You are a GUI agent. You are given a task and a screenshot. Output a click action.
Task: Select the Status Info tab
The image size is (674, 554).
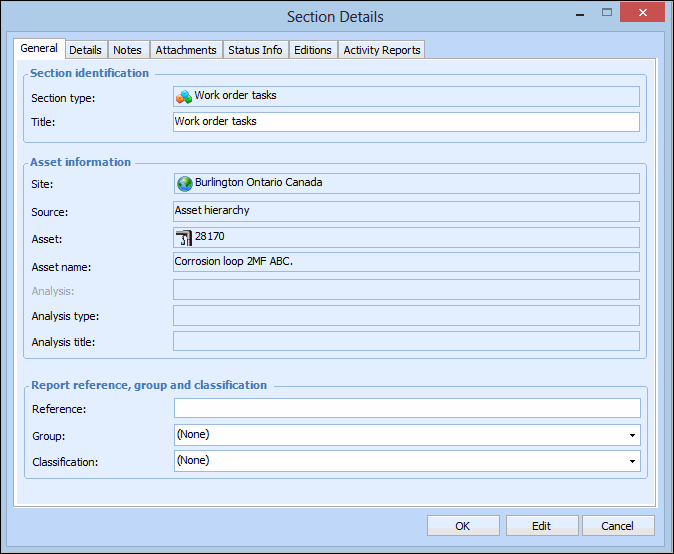(255, 50)
